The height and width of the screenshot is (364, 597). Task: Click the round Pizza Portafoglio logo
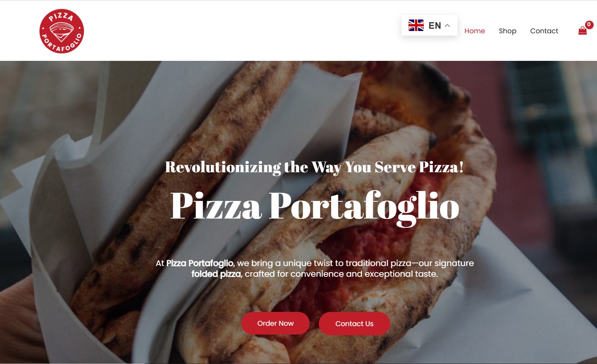(62, 31)
